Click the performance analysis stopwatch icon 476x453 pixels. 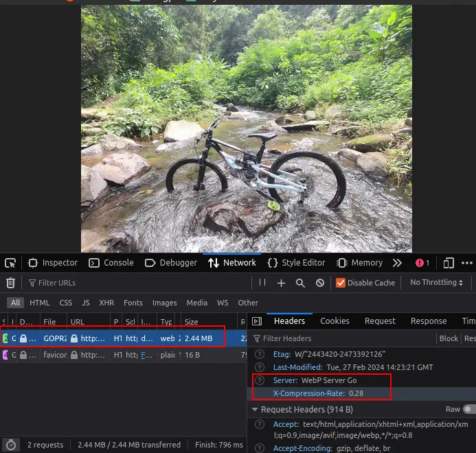11,445
